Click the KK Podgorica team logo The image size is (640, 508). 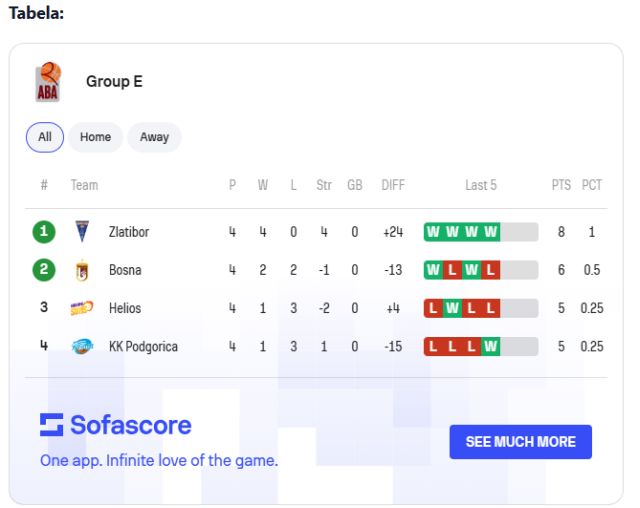click(x=83, y=346)
